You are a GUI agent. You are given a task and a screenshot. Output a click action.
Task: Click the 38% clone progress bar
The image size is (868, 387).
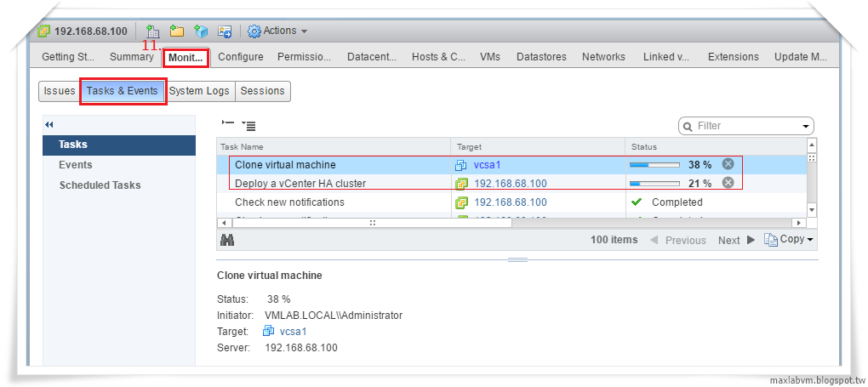point(654,164)
